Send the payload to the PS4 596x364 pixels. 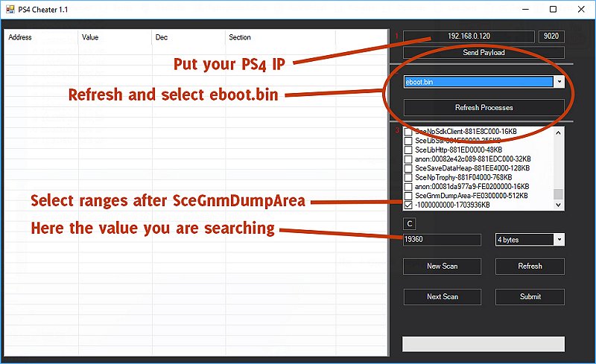tap(484, 52)
